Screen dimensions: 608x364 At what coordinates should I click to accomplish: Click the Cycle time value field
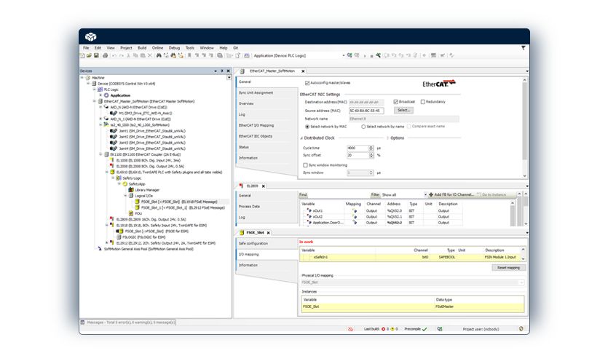point(358,148)
